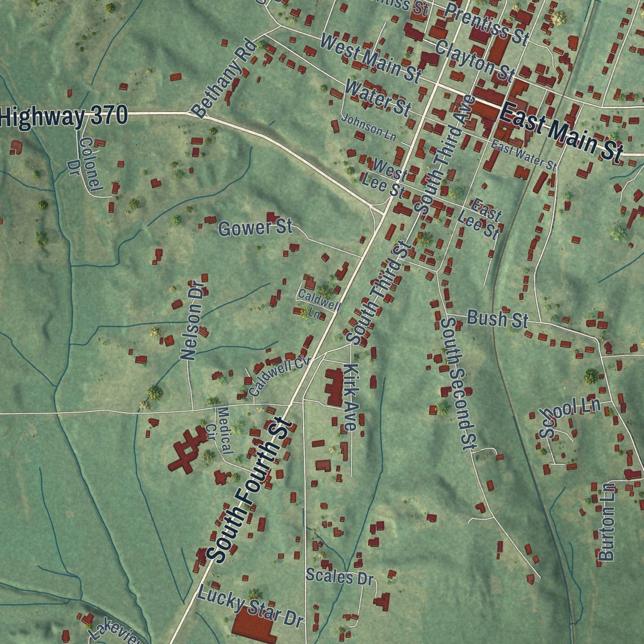644x644 pixels.
Task: Click the Scales Dr label
Action: (x=339, y=577)
